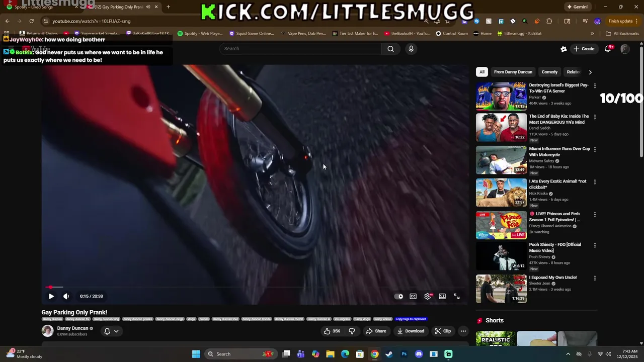Open the Chrome extensions puzzle icon

549,21
